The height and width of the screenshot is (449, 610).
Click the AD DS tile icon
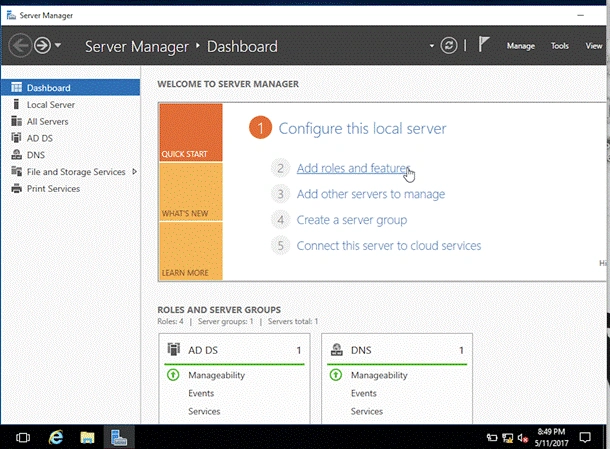tap(174, 349)
